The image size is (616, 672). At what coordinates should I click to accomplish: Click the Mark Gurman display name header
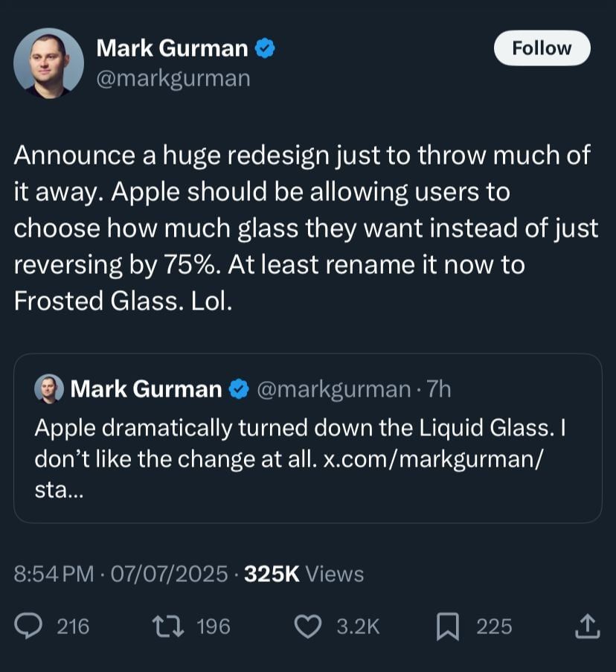[x=172, y=48]
